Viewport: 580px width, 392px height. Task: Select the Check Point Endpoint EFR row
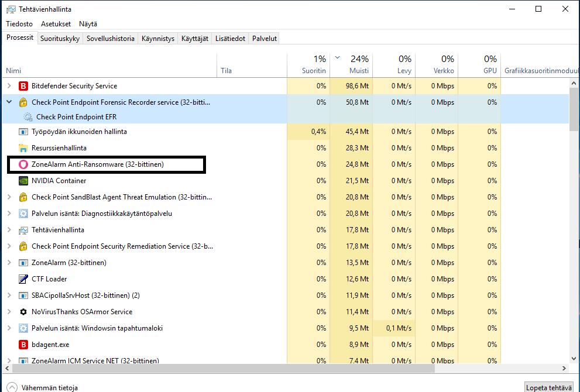286,117
